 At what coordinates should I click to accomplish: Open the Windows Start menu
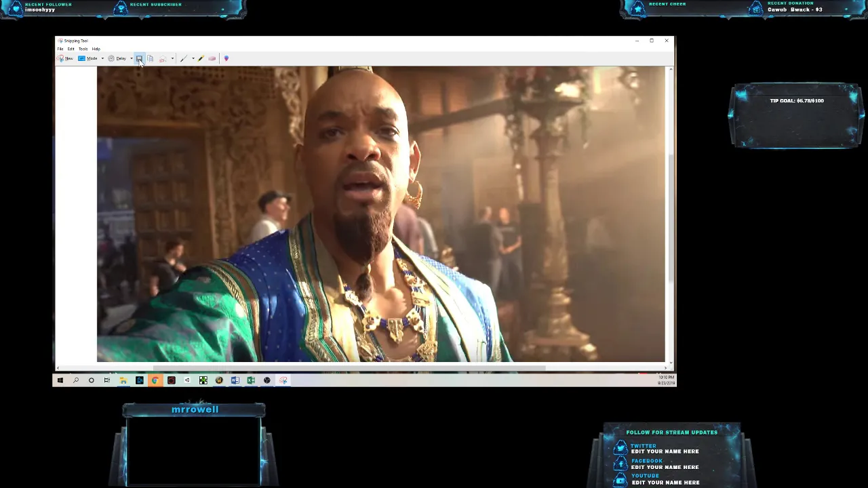click(x=60, y=380)
